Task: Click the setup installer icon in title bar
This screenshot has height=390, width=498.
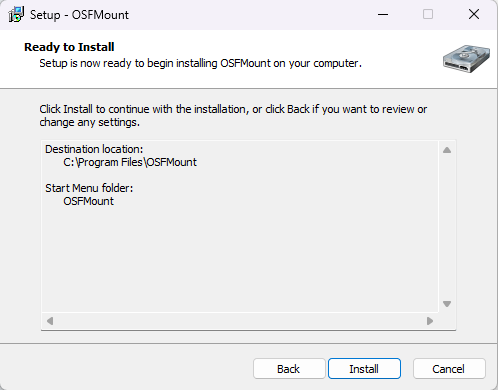Action: tap(16, 15)
